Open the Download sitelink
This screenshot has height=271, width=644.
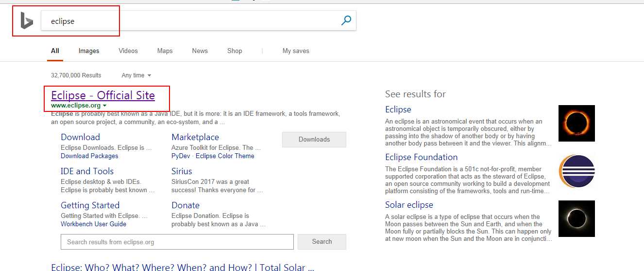(x=80, y=137)
